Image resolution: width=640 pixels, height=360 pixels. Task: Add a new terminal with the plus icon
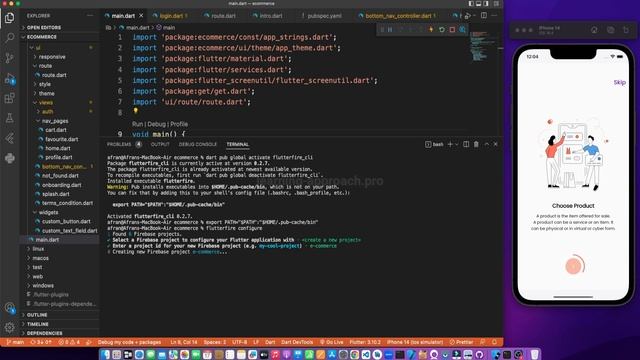(x=450, y=144)
